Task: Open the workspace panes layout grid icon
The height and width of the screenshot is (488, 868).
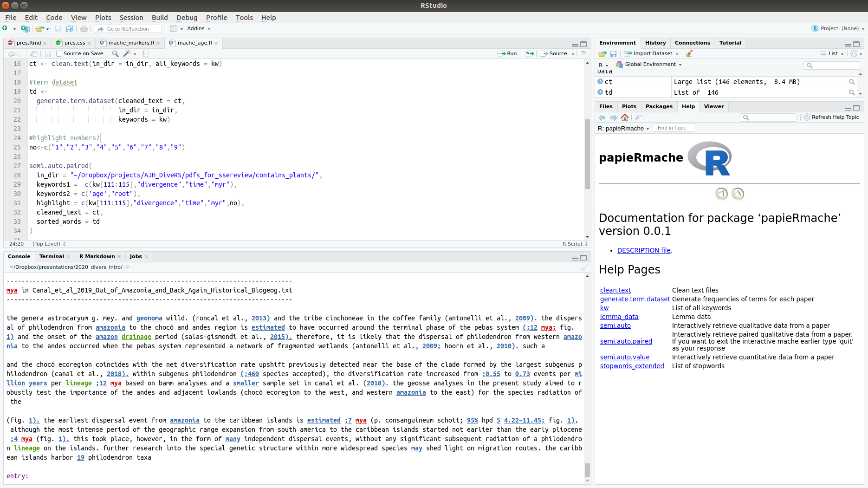Action: click(x=173, y=29)
